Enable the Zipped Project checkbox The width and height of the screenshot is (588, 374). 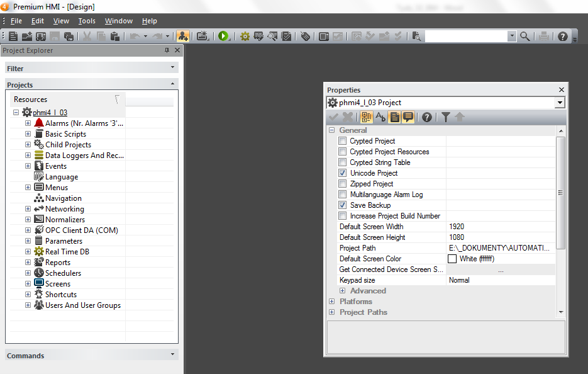[x=342, y=184]
